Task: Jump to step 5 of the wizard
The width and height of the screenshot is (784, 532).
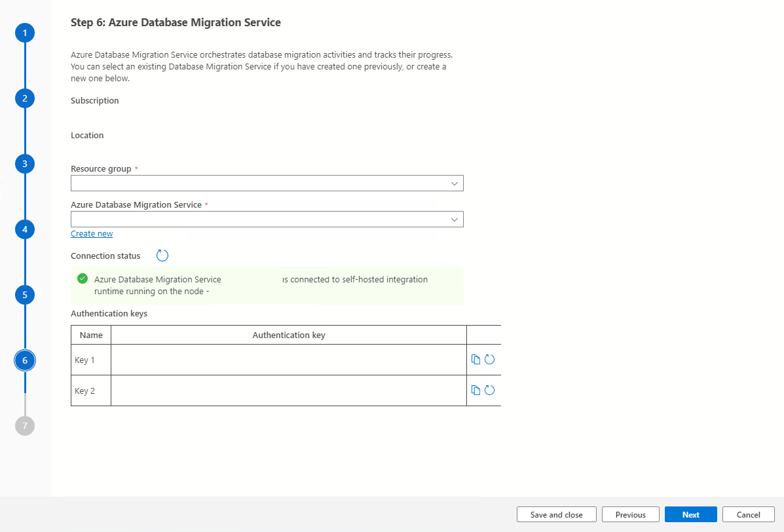Action: (x=24, y=294)
